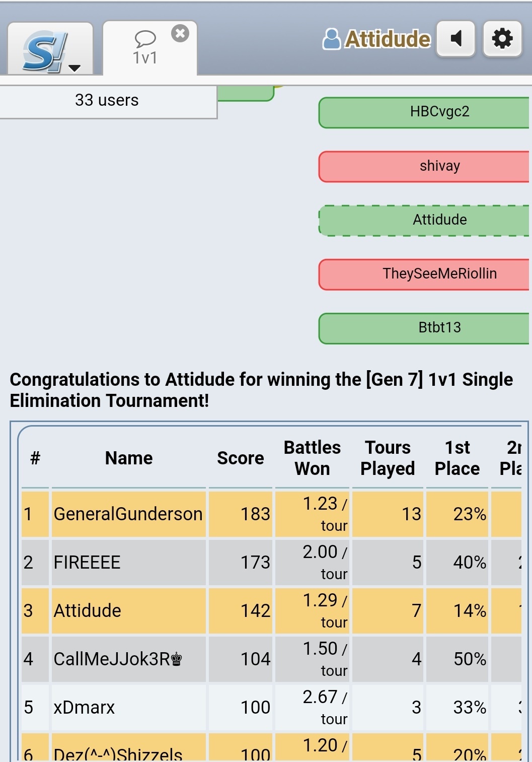Open options with the gear icon
532x762 pixels.
pos(502,38)
